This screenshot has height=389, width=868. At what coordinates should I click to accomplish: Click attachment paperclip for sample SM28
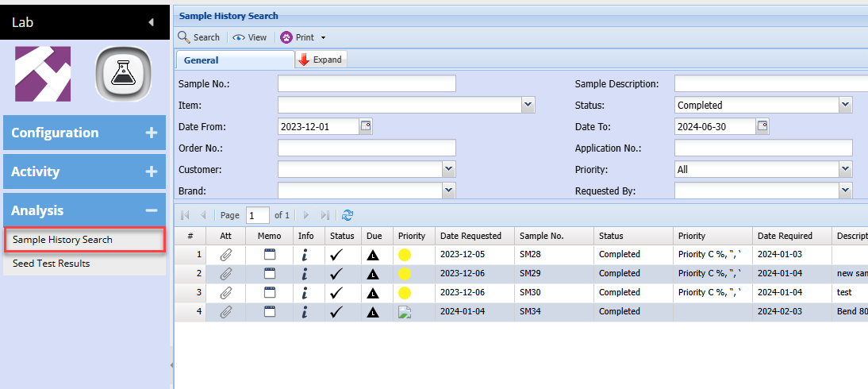point(226,255)
